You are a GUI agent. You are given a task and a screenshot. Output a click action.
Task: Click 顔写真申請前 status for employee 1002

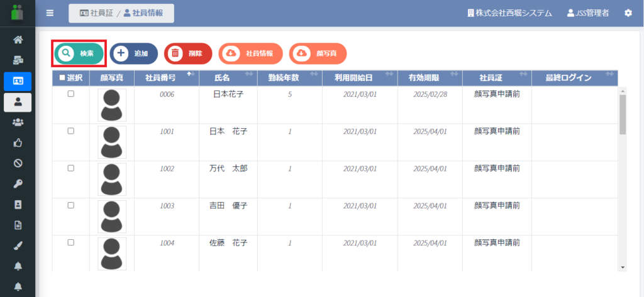497,169
